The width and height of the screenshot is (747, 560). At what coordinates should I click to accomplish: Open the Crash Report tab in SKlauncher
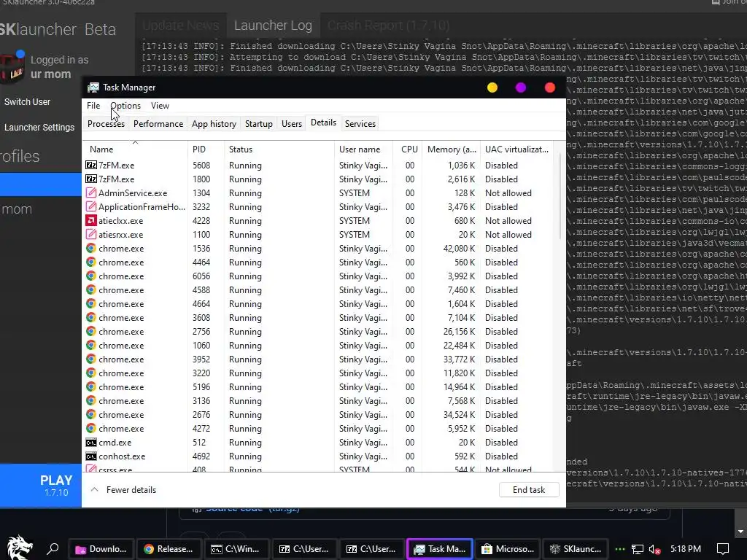pos(388,26)
